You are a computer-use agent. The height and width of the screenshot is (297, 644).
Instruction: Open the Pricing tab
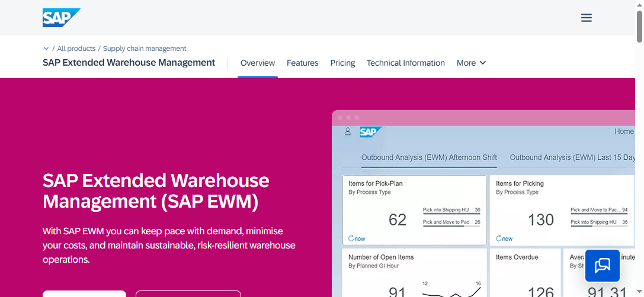342,63
